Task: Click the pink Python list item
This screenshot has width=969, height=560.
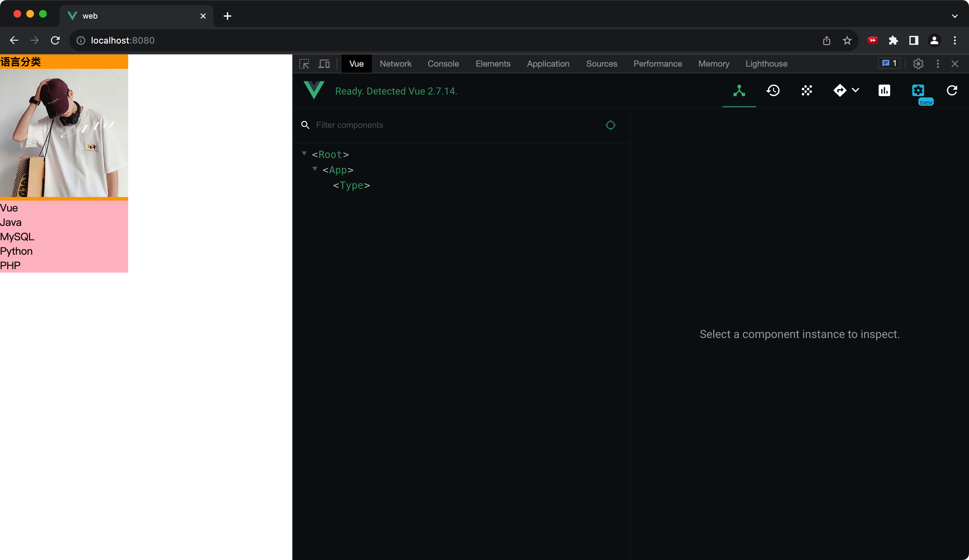Action: (x=17, y=251)
